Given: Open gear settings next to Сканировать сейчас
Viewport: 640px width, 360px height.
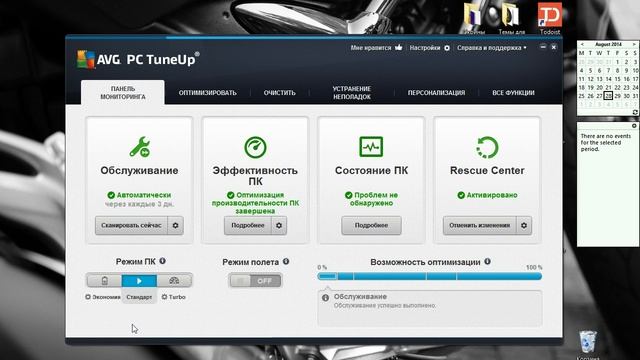Looking at the screenshot, I should pos(176,225).
